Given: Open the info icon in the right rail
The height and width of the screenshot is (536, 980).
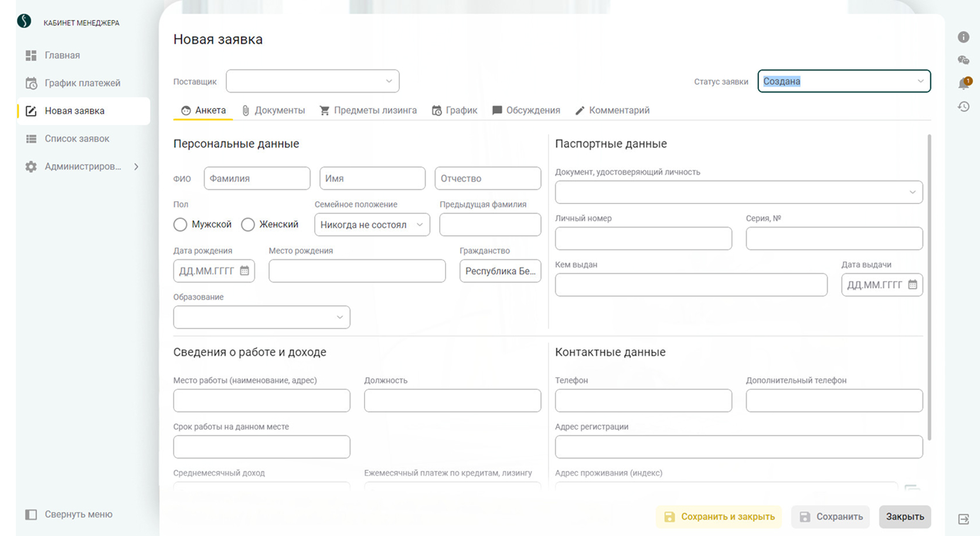Looking at the screenshot, I should click(x=964, y=37).
